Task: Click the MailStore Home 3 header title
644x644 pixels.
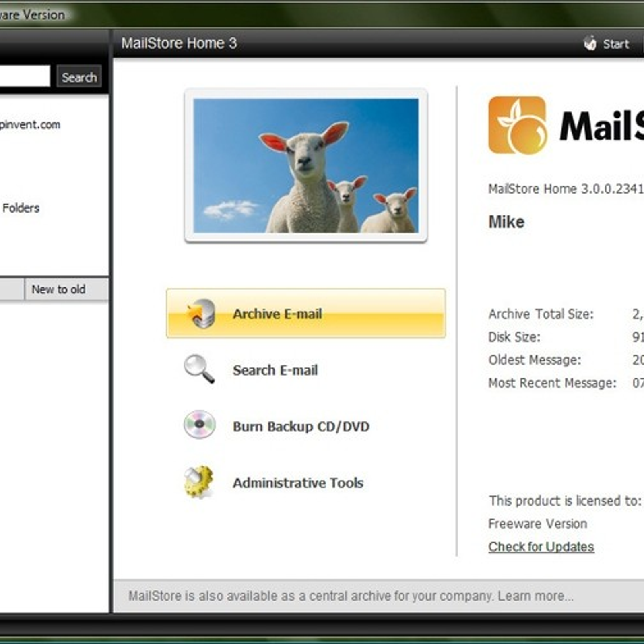Action: pyautogui.click(x=179, y=43)
